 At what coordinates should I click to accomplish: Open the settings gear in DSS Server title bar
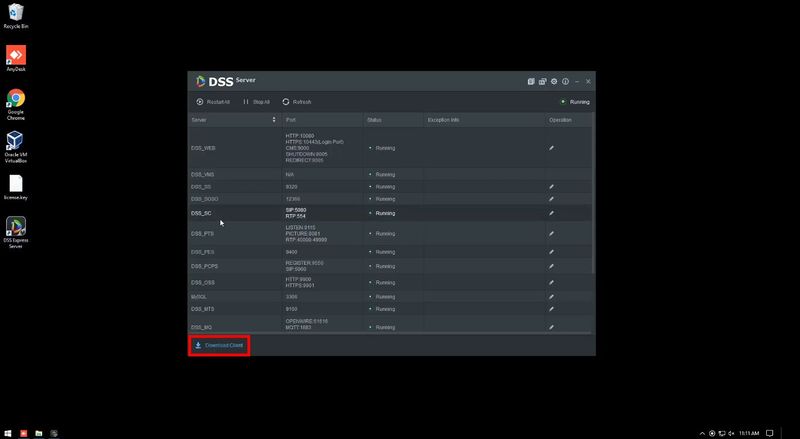click(x=554, y=81)
